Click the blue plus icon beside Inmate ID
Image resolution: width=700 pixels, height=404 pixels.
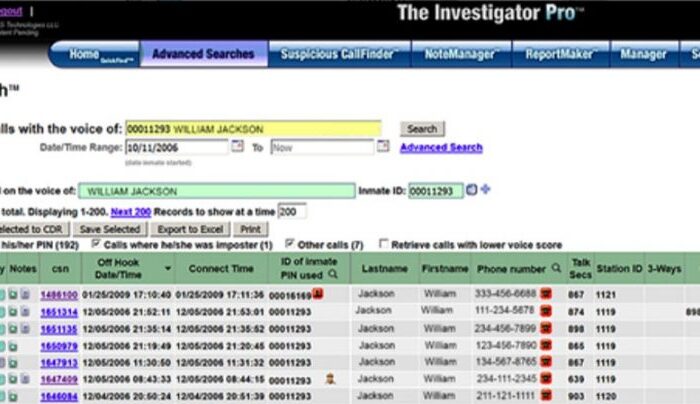486,189
